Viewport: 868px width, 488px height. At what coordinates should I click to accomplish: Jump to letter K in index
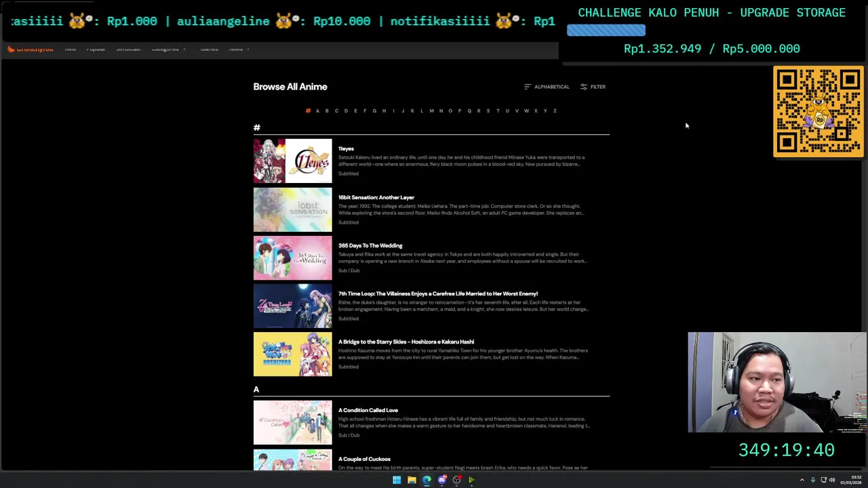click(x=412, y=110)
